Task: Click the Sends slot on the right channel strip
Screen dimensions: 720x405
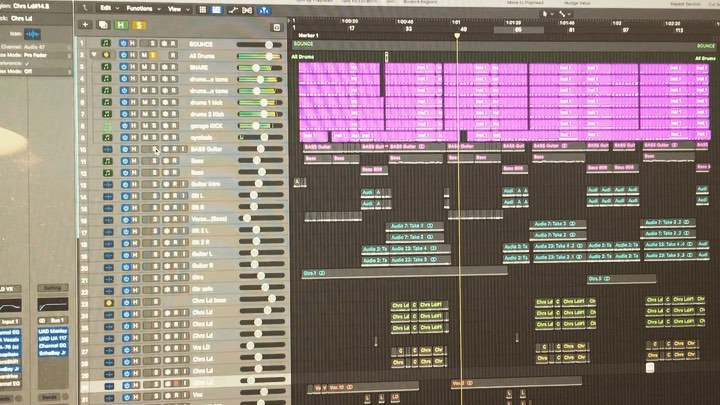Action: click(x=49, y=397)
